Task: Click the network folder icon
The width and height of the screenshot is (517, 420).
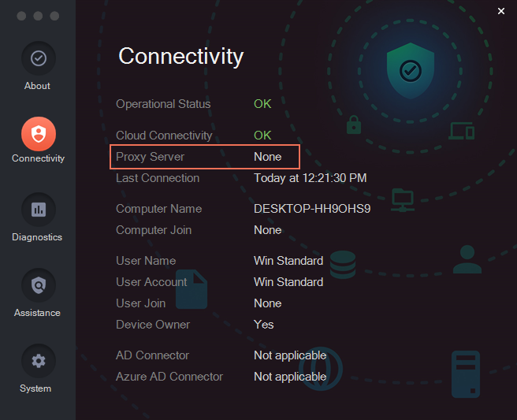Action: pos(403,200)
